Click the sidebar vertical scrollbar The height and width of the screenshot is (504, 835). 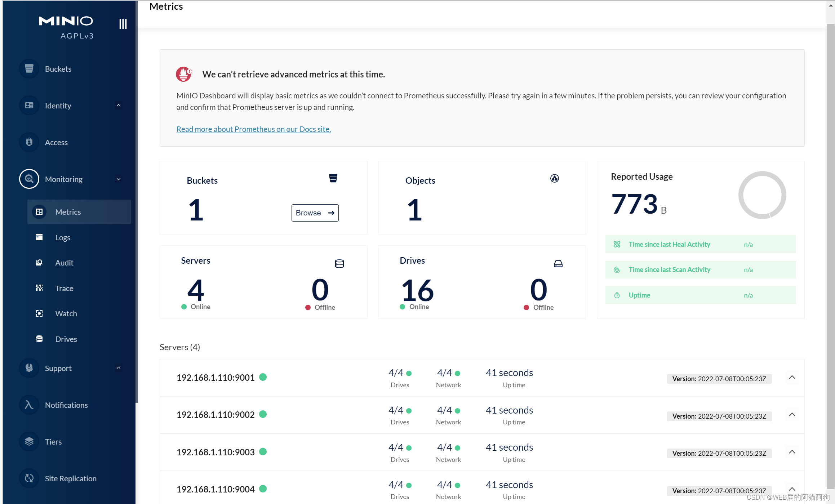tap(137, 202)
